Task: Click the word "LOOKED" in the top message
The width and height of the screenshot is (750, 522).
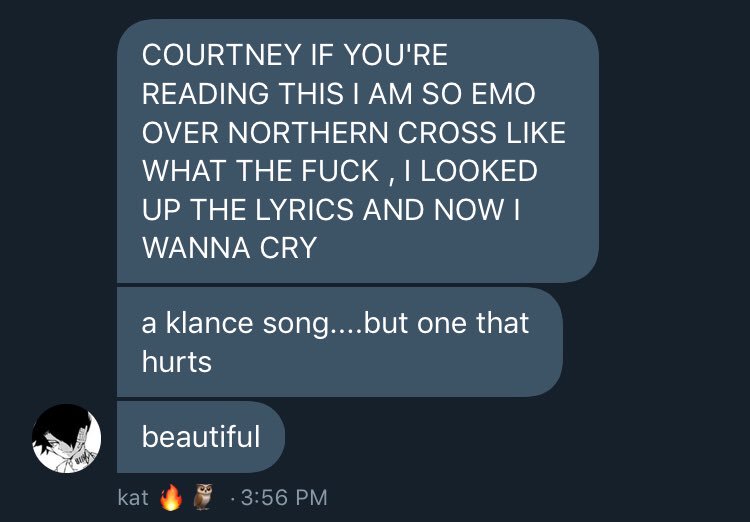Action: tap(479, 171)
